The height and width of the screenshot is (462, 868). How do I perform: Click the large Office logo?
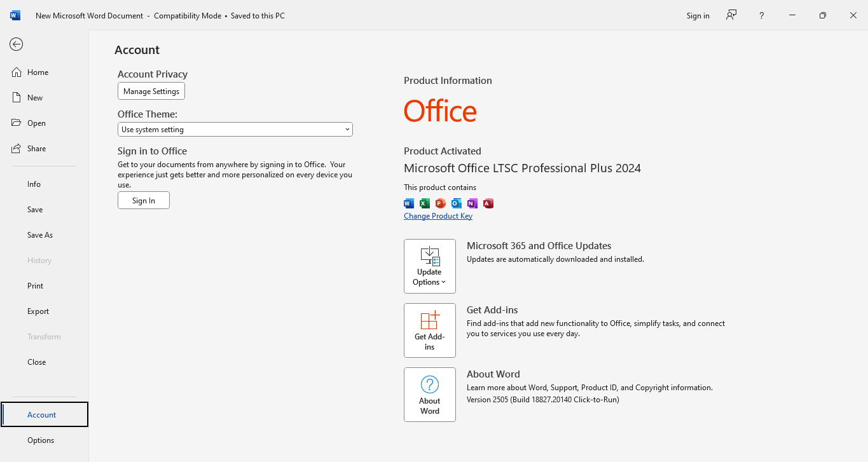440,111
